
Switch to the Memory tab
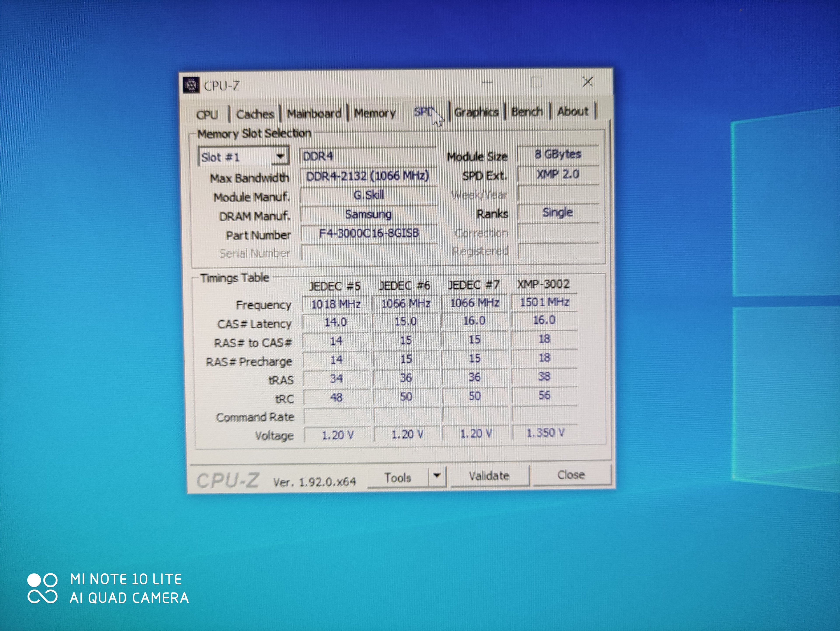(x=375, y=113)
